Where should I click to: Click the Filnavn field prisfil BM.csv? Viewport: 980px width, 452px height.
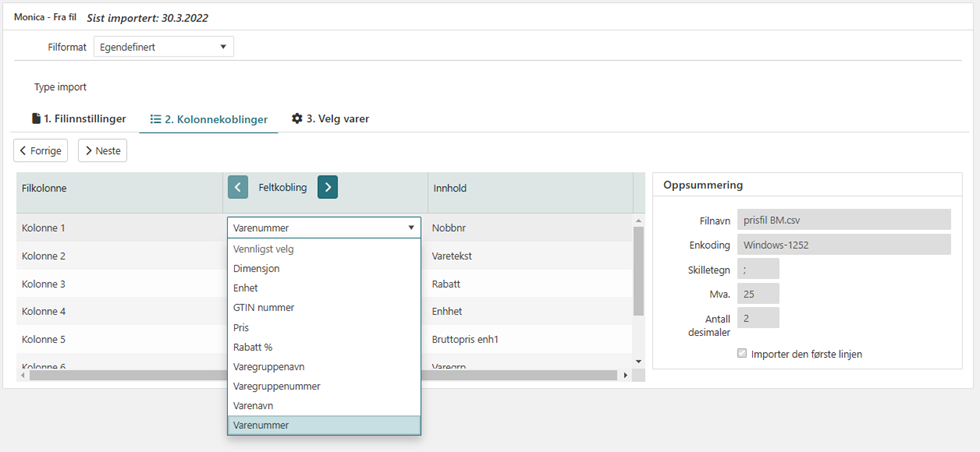[x=843, y=219]
